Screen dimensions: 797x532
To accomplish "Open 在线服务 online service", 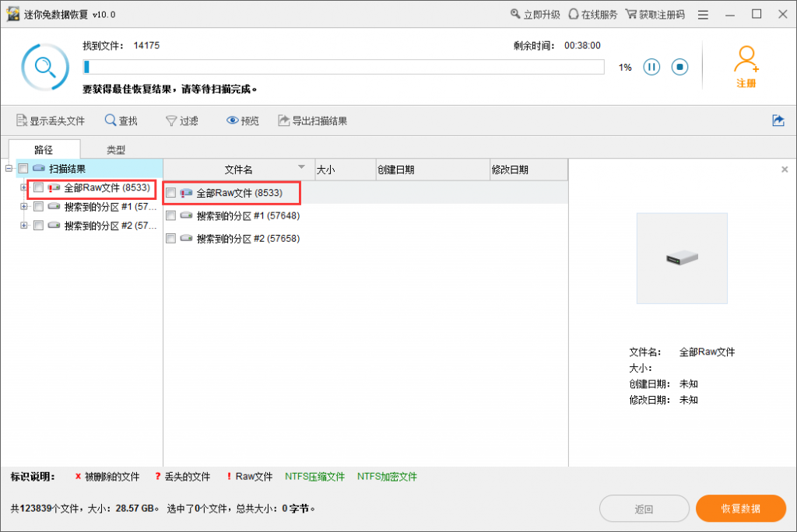I will (592, 14).
